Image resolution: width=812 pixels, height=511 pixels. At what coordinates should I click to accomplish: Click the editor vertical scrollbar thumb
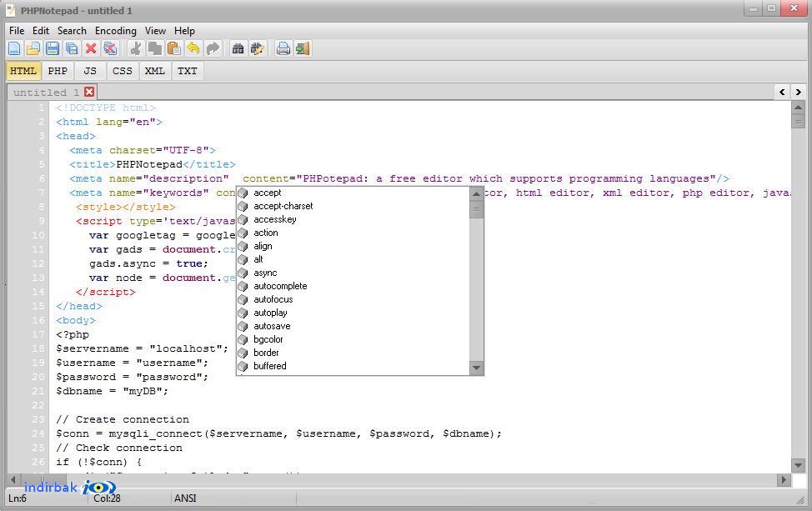[798, 123]
